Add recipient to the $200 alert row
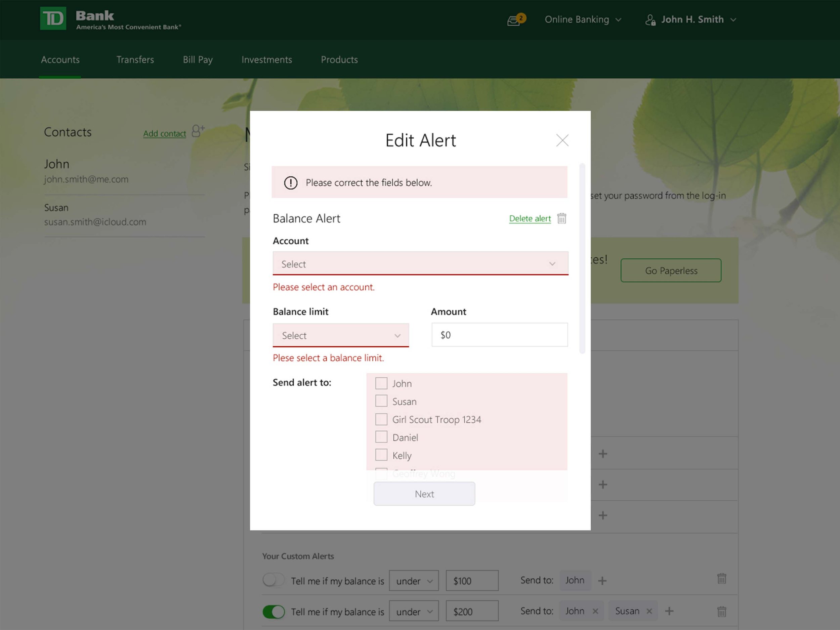 [669, 611]
